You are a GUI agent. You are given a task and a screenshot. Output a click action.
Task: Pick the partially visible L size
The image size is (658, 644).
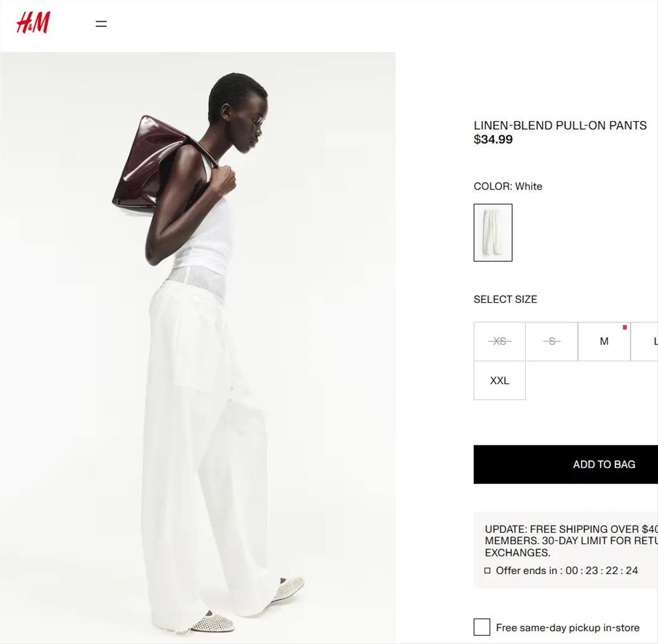tap(645, 341)
